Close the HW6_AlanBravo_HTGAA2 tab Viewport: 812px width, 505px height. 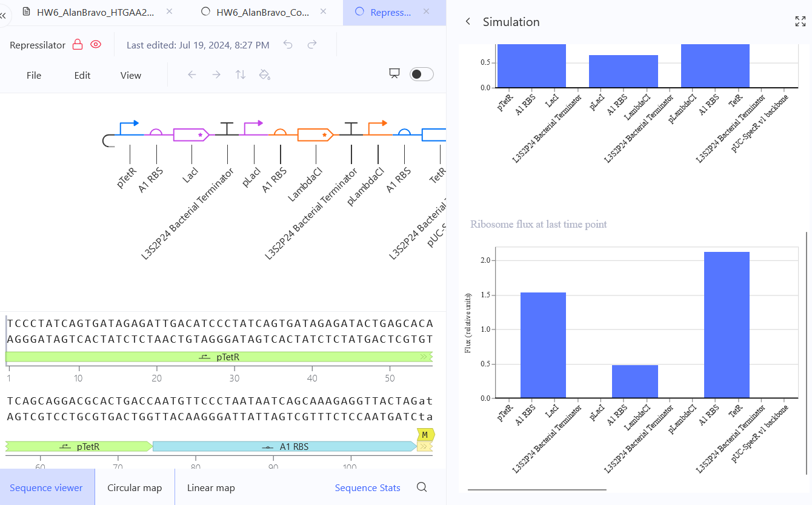click(169, 11)
